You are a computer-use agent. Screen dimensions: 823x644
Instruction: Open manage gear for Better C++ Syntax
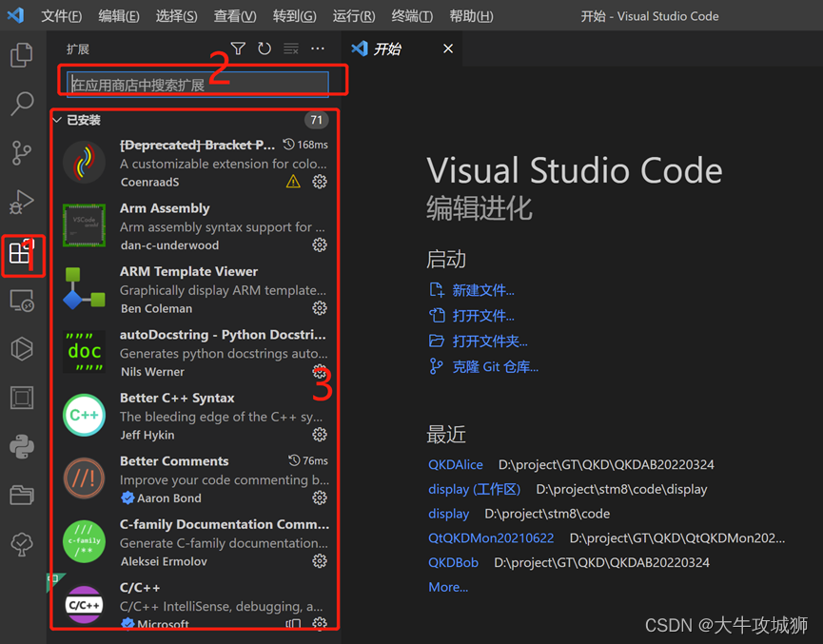tap(320, 434)
